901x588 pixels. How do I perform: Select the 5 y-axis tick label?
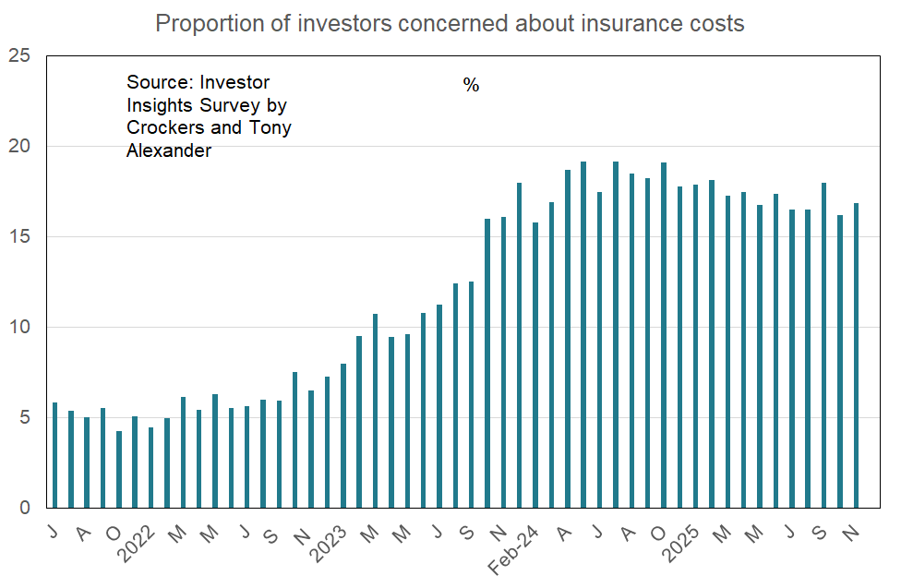pyautogui.click(x=27, y=418)
